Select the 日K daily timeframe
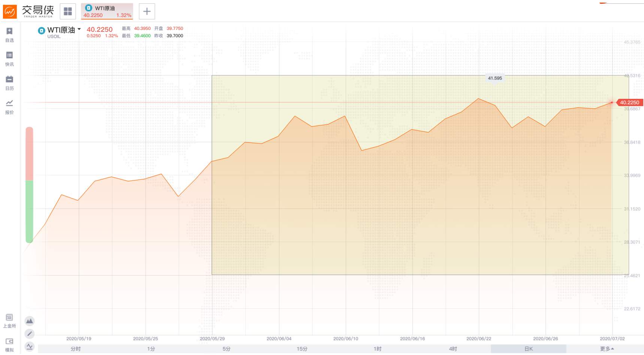 point(529,349)
